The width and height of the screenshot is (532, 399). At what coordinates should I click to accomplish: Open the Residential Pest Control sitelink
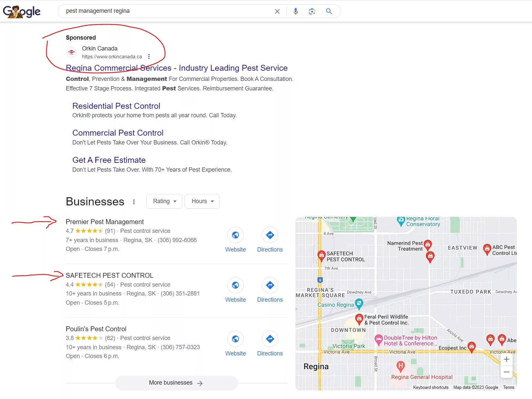(x=116, y=106)
